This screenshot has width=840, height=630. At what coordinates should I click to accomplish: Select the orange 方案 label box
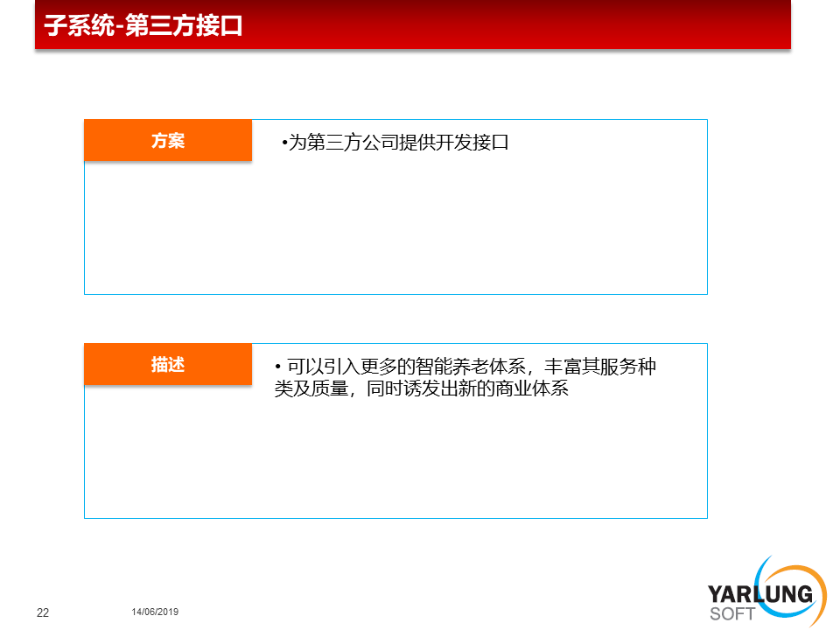tap(168, 140)
